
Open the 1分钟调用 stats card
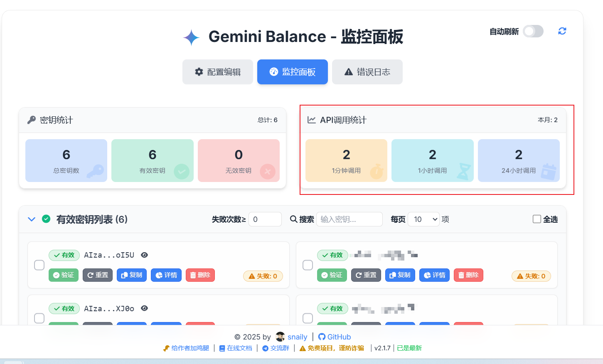point(346,160)
